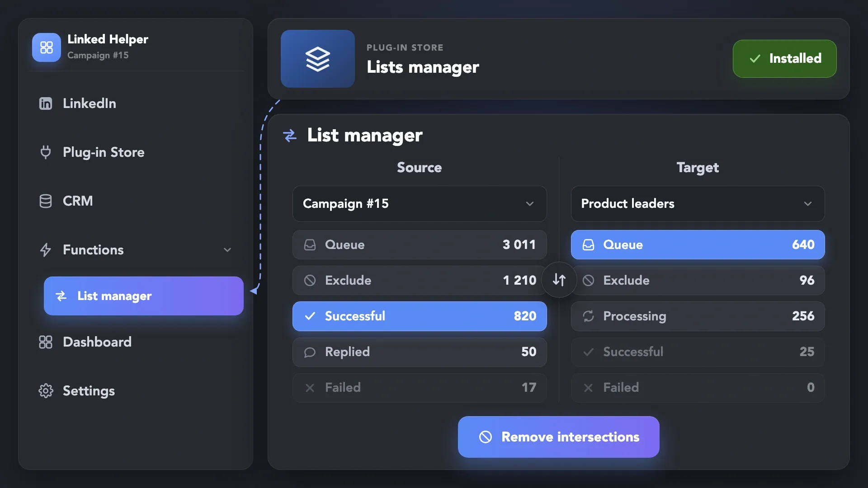Open the Campaign #15 source dropdown
This screenshot has width=868, height=488.
[420, 204]
